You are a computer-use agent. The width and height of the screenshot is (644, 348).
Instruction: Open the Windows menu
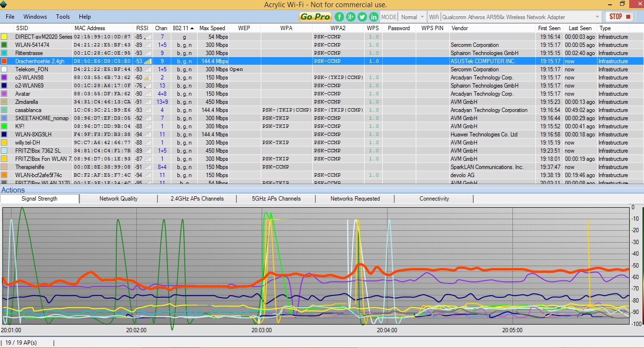(35, 17)
